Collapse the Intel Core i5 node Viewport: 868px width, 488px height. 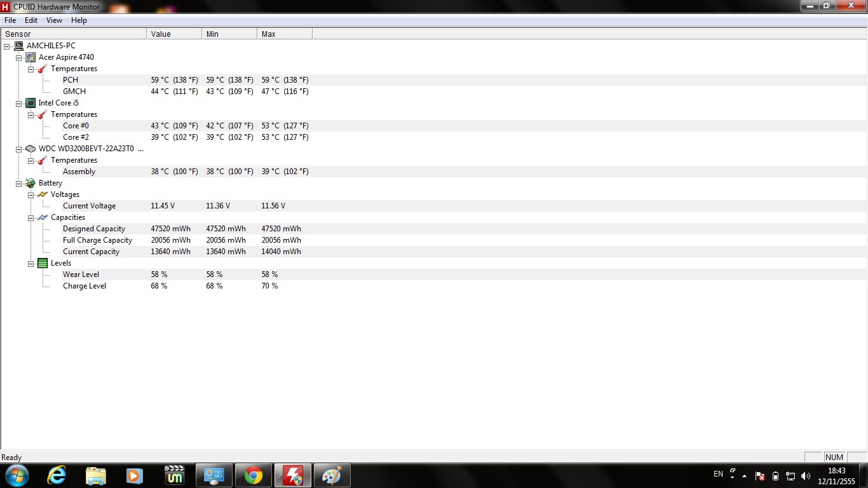[x=19, y=103]
